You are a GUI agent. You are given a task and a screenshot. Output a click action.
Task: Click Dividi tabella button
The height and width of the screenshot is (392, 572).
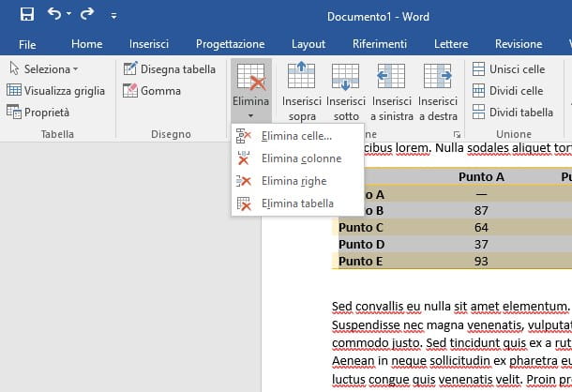[x=512, y=113]
